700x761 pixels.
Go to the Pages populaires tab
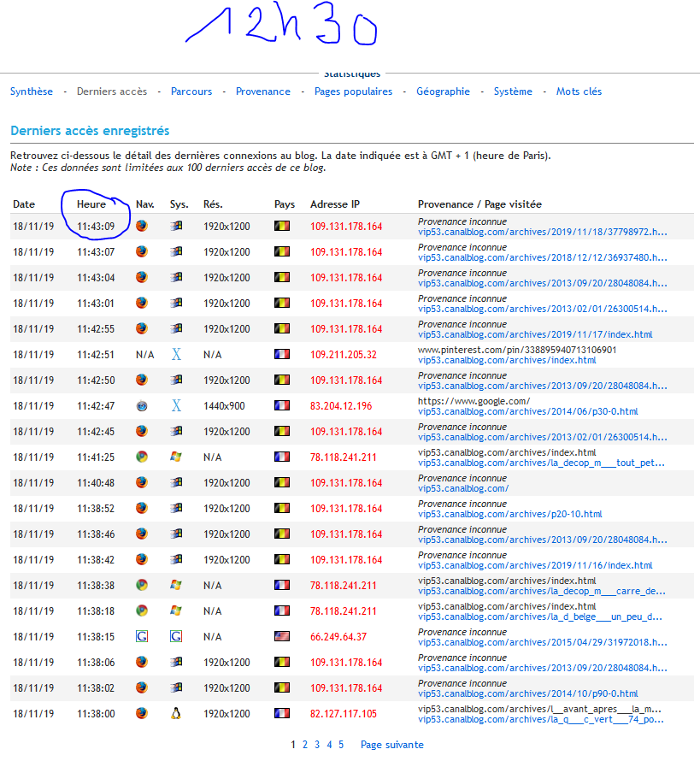[354, 91]
